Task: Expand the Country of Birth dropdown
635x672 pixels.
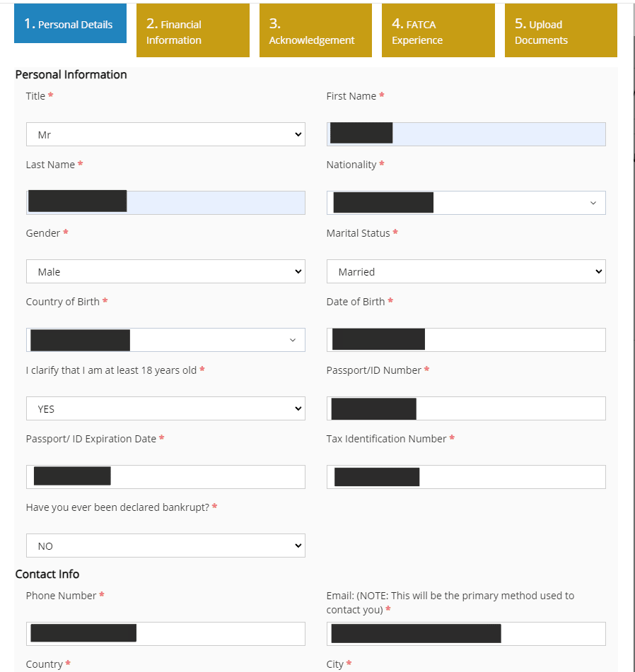Action: point(165,341)
